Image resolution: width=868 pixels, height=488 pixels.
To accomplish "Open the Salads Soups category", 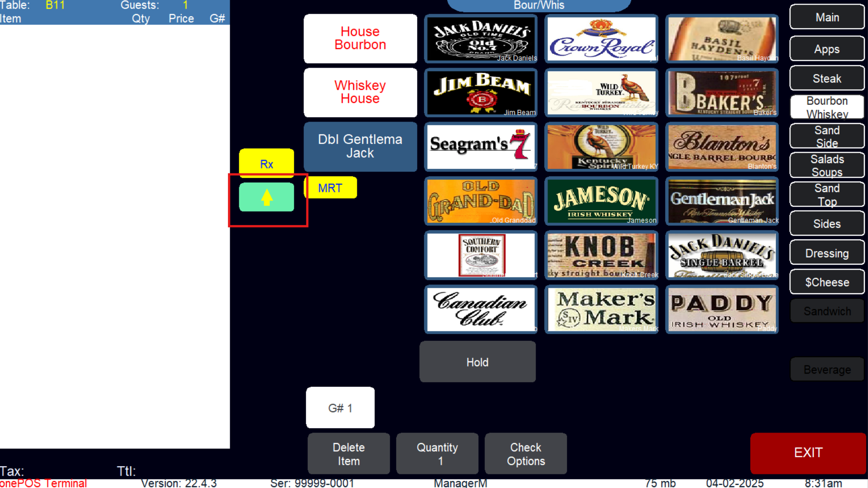I will pos(827,166).
